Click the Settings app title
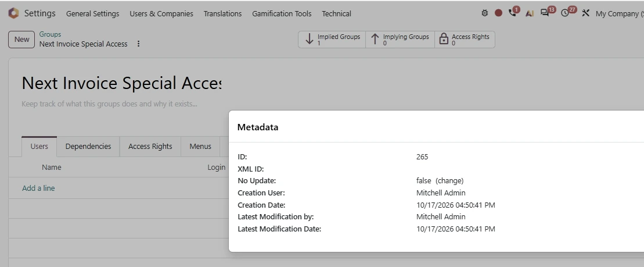644x267 pixels. tap(40, 13)
